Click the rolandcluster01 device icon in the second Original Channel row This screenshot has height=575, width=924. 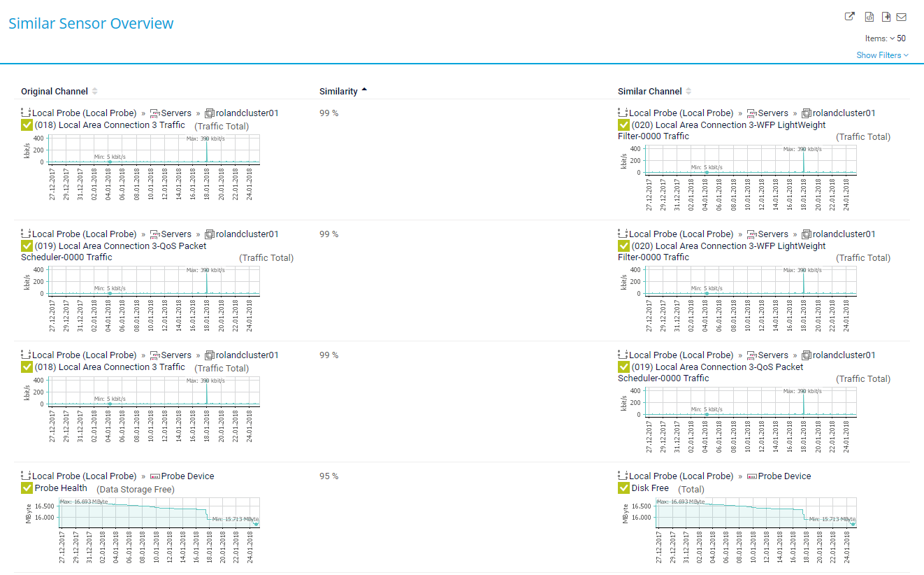[209, 234]
